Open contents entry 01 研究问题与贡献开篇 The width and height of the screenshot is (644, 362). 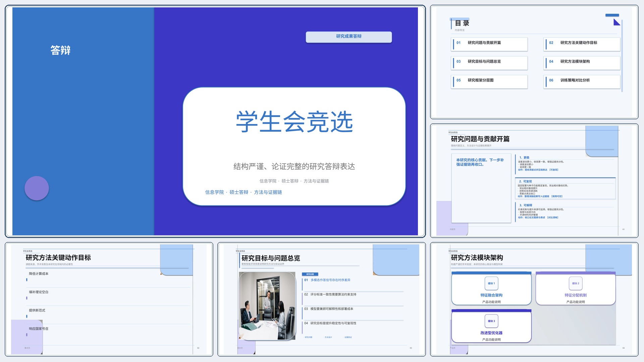coord(489,44)
